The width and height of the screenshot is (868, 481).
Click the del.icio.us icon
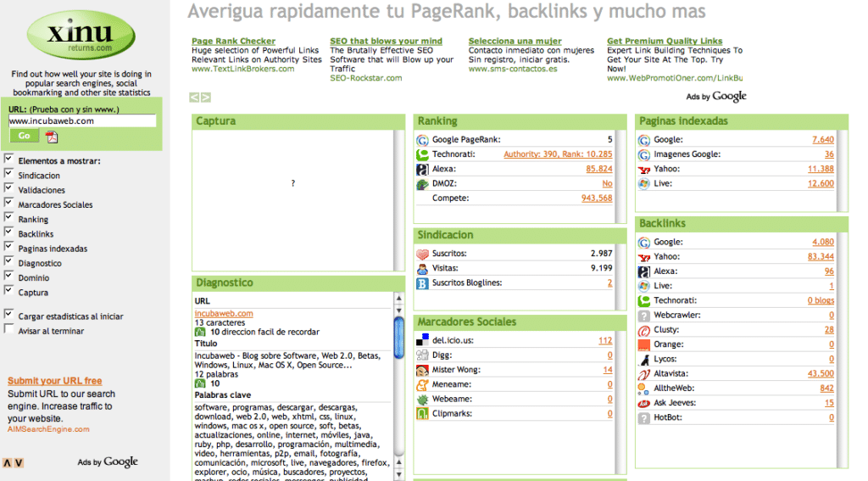[422, 340]
